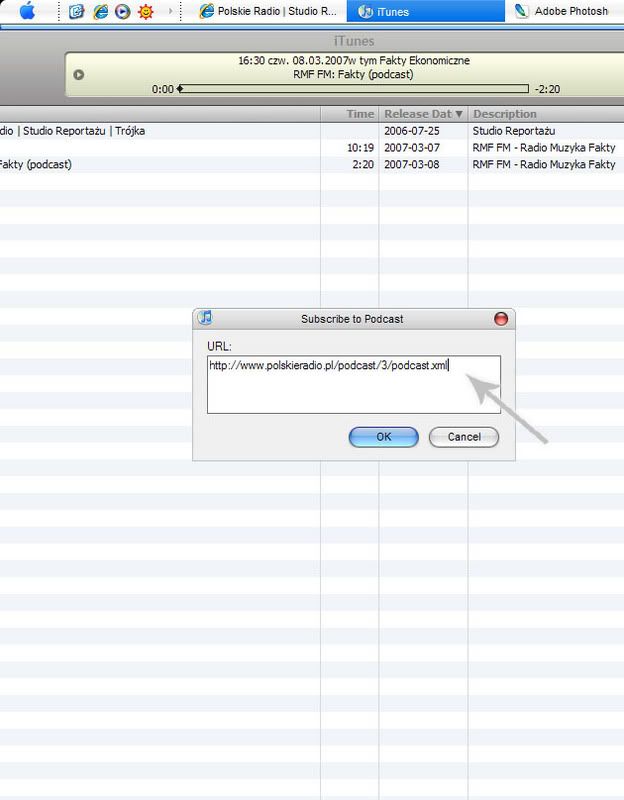Sort by the Description column header

tap(546, 114)
